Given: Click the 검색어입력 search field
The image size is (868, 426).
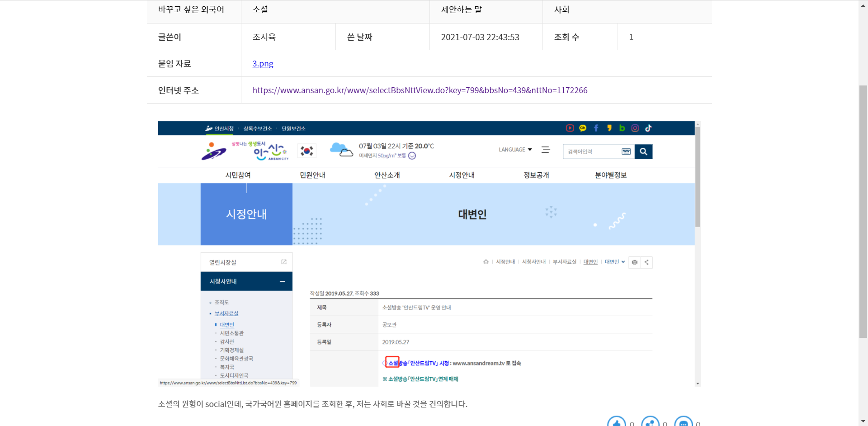Looking at the screenshot, I should [x=592, y=151].
